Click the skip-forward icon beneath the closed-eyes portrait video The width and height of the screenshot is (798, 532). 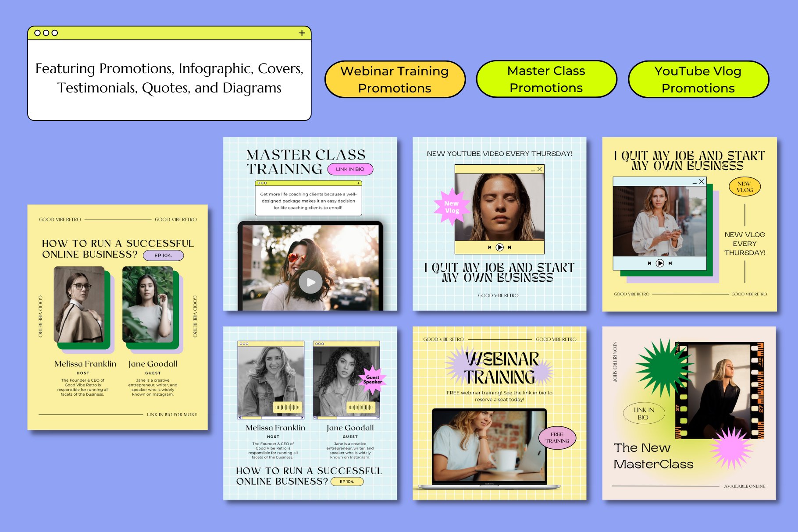click(x=509, y=247)
